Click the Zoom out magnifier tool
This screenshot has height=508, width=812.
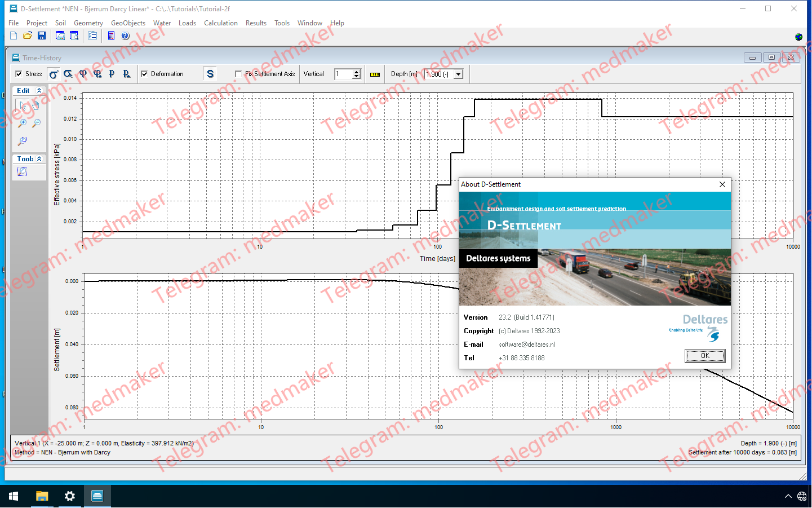point(37,123)
